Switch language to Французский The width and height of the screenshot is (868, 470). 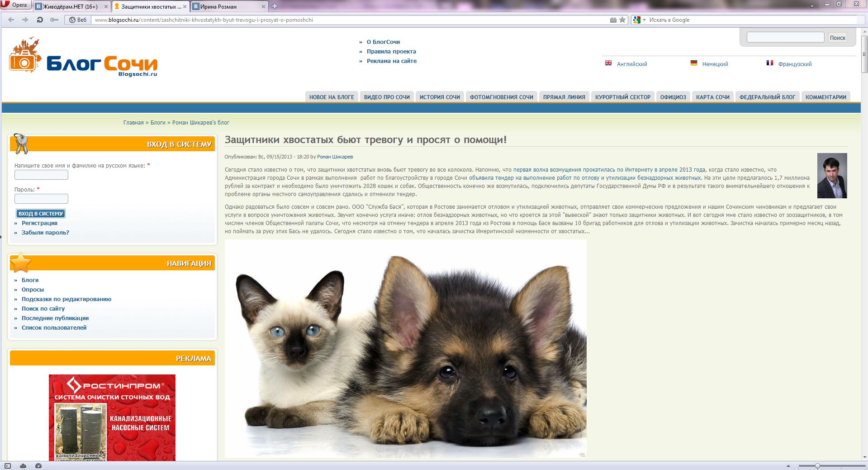[x=795, y=64]
